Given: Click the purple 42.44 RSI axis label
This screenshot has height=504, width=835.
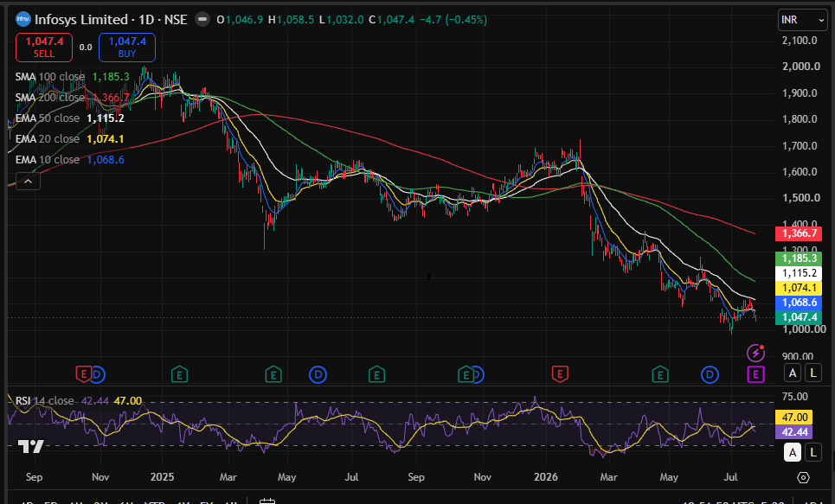Looking at the screenshot, I should [794, 431].
